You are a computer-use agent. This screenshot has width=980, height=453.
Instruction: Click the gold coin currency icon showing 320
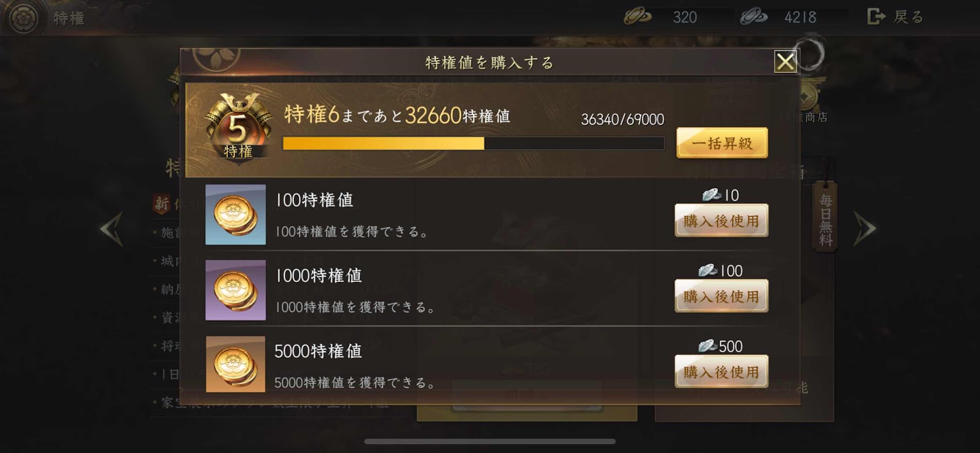637,17
